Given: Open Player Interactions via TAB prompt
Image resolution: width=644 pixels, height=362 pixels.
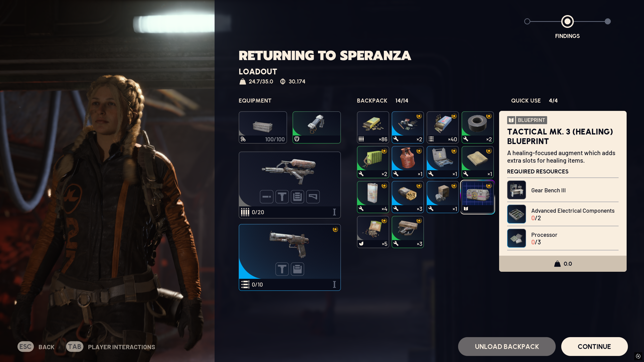Looking at the screenshot, I should click(x=111, y=347).
